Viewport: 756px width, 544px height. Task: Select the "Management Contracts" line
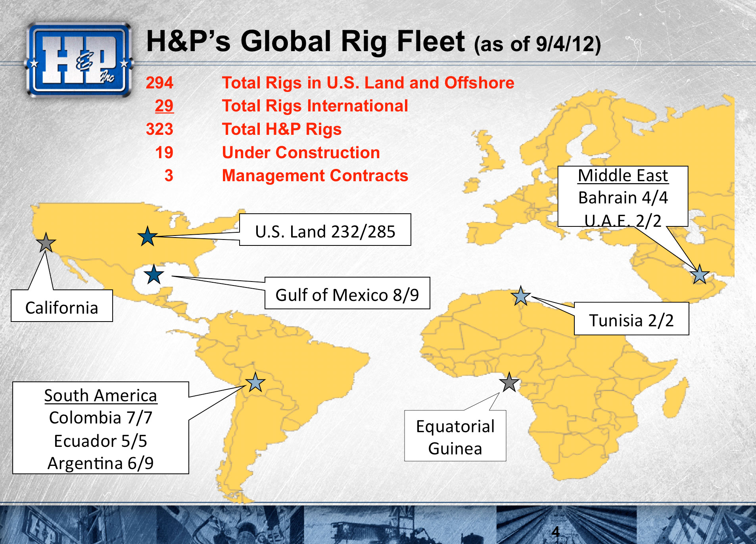[315, 176]
